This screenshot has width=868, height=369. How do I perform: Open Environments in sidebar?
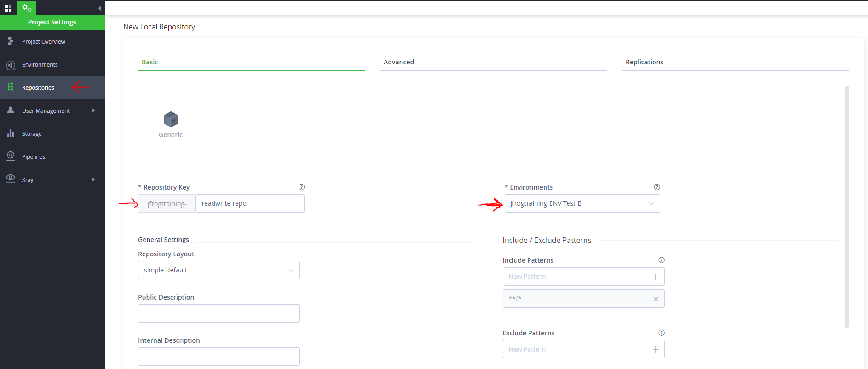pyautogui.click(x=52, y=64)
